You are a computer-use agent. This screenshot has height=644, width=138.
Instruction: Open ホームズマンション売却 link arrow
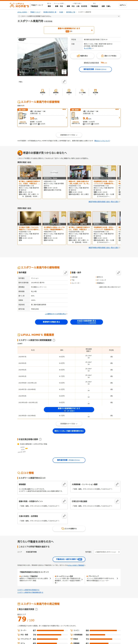(x=82, y=579)
